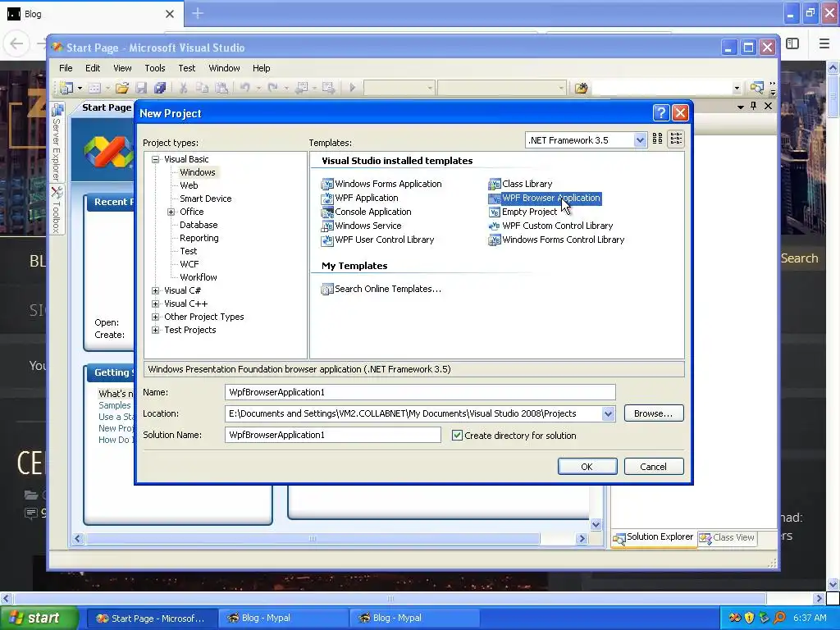Switch templates to small icons view

[676, 139]
